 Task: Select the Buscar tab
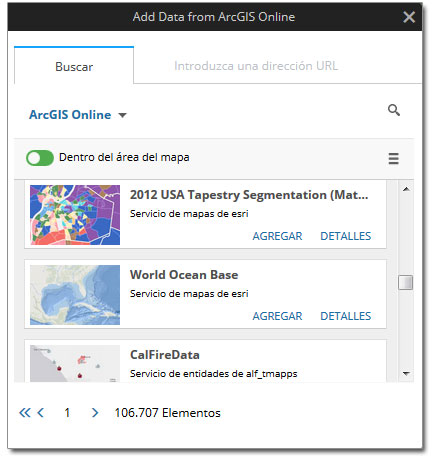[x=74, y=66]
